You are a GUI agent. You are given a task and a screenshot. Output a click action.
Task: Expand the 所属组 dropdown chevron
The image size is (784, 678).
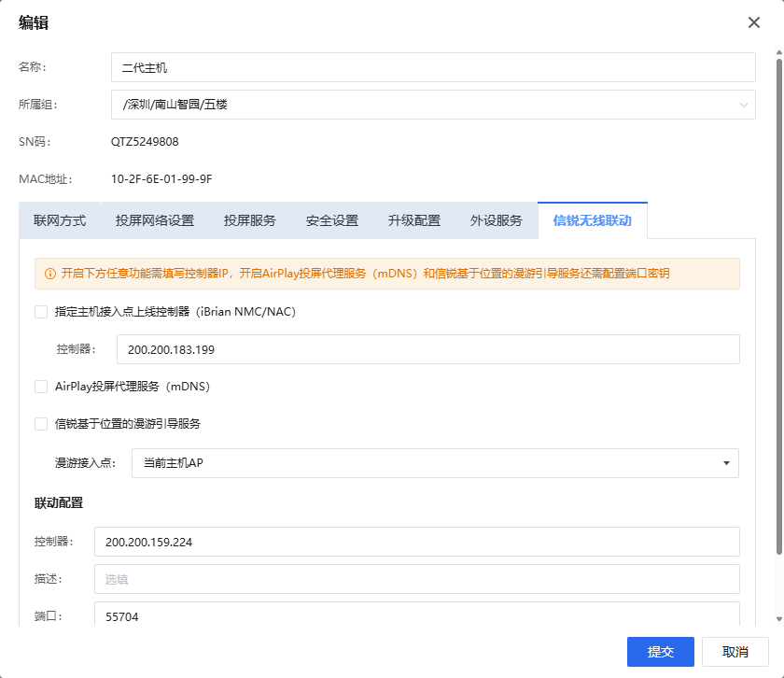pos(744,105)
